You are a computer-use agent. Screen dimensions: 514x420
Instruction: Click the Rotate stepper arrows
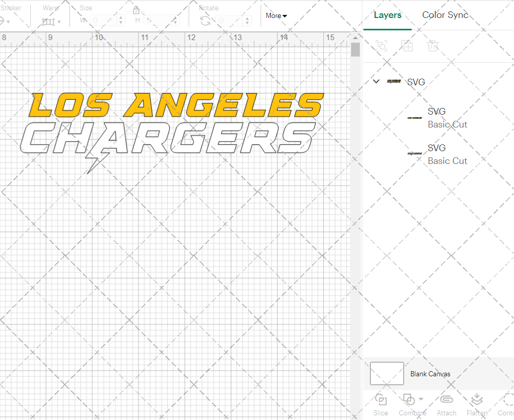click(247, 21)
